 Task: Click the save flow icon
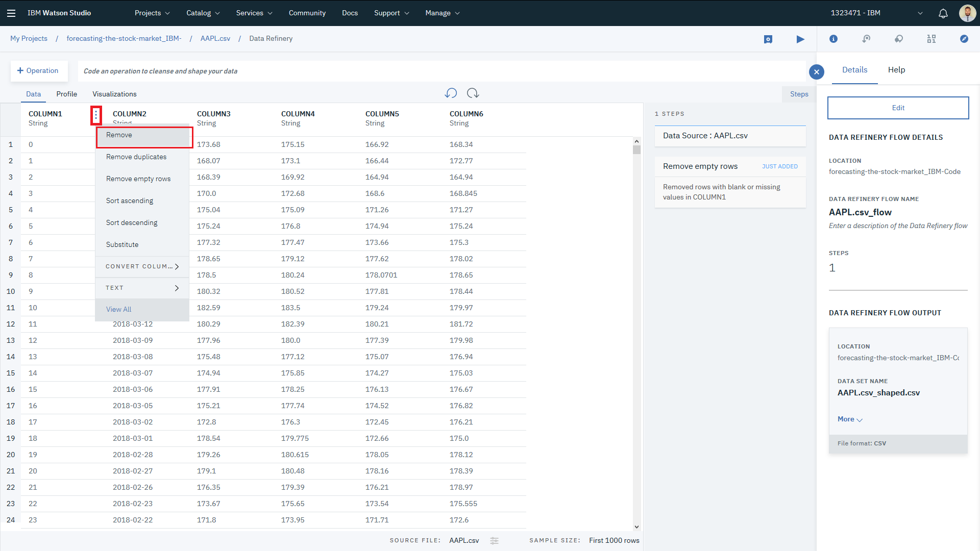[x=768, y=39]
